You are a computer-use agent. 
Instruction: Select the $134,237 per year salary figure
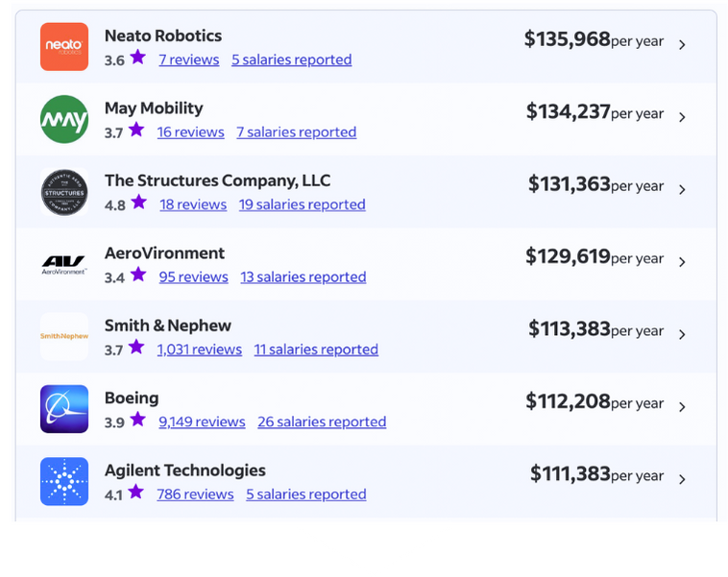595,112
